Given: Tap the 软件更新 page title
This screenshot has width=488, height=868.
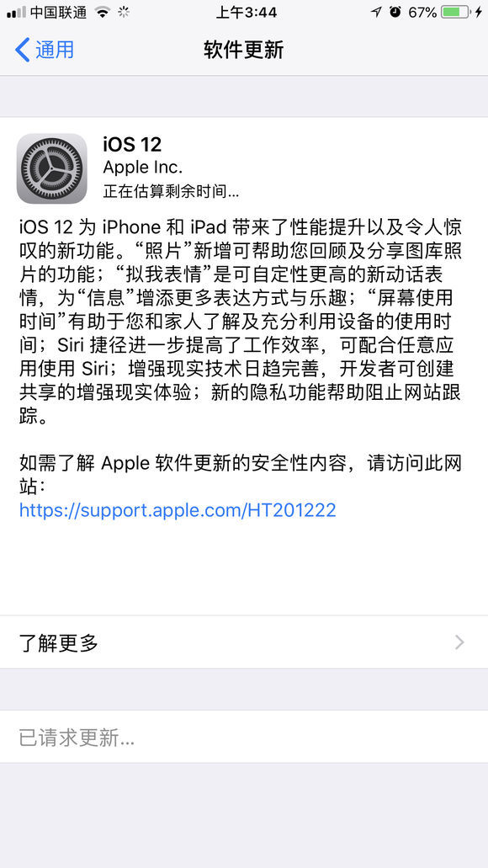Looking at the screenshot, I should pos(243,50).
